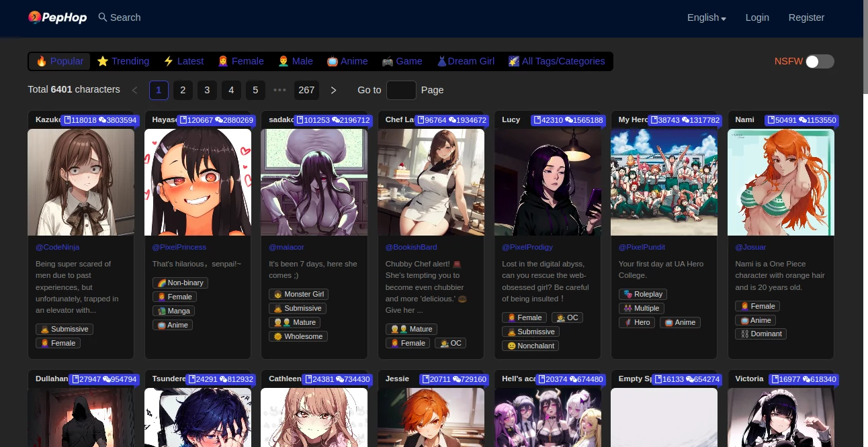Open the Chef character image

point(431,182)
